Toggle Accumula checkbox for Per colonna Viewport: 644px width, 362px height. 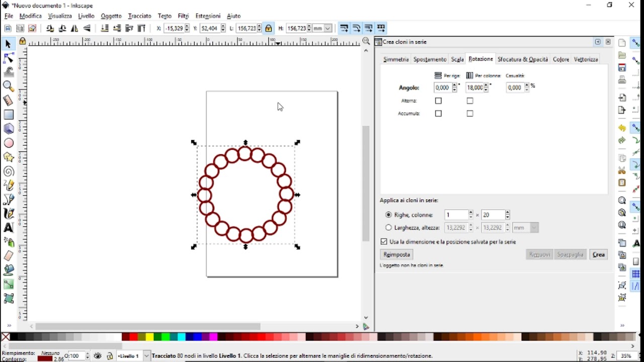[x=470, y=114]
